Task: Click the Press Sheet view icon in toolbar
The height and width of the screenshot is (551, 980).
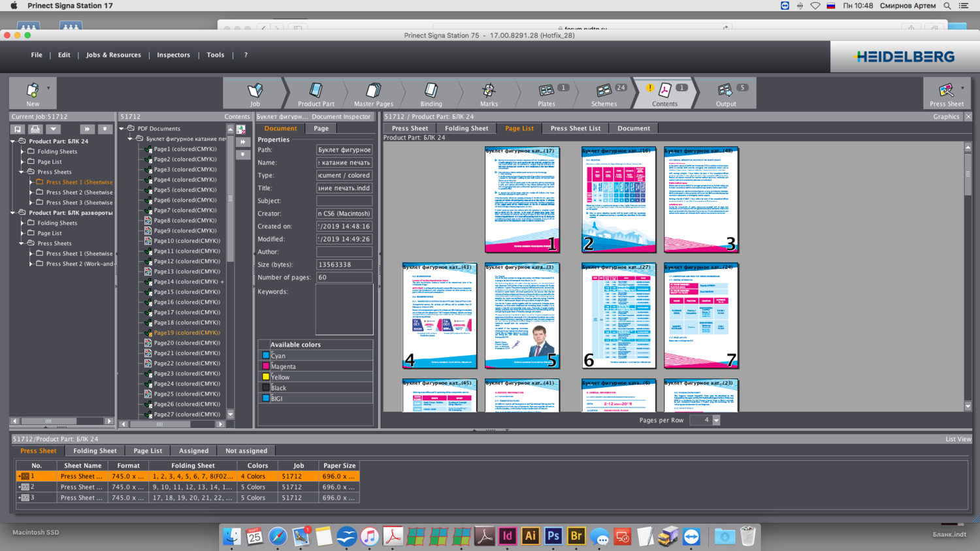Action: pyautogui.click(x=946, y=93)
